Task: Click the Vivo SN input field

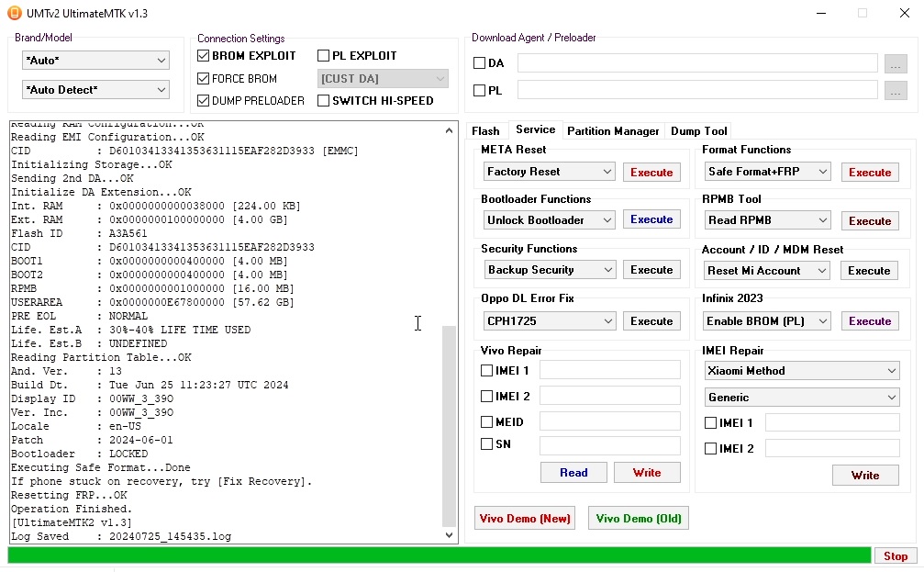Action: (610, 445)
